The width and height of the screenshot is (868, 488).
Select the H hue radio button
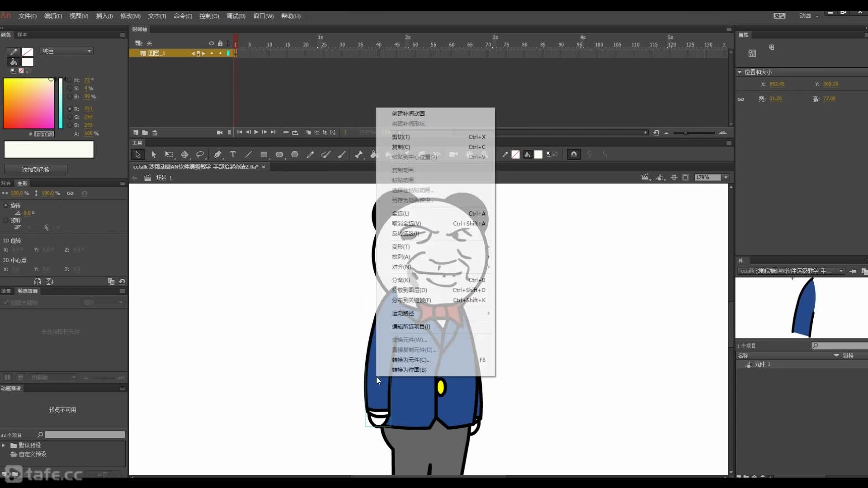click(70, 80)
